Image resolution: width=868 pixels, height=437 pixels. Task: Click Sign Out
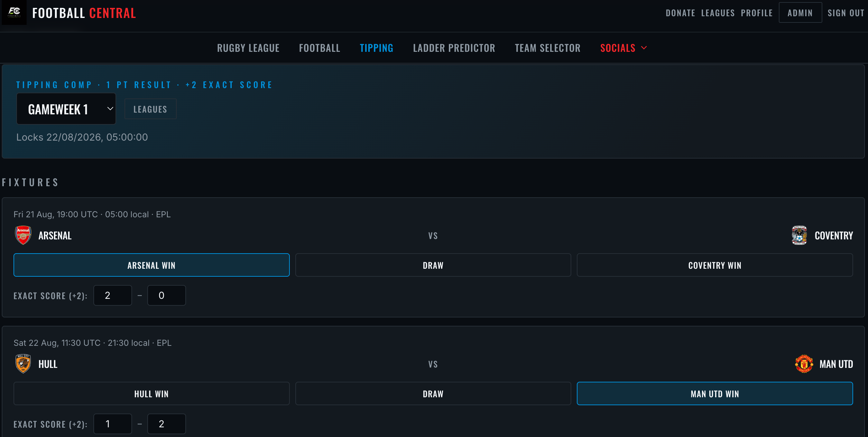846,13
